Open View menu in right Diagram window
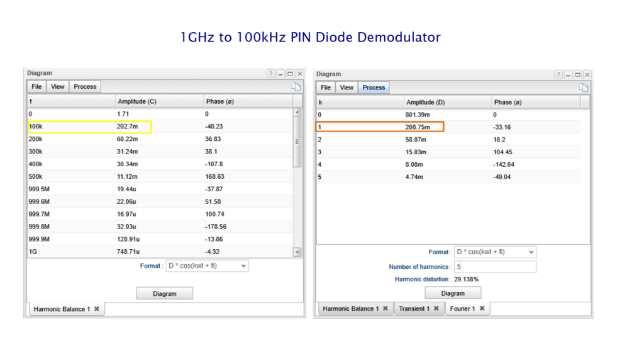This screenshot has height=360, width=644. (347, 87)
